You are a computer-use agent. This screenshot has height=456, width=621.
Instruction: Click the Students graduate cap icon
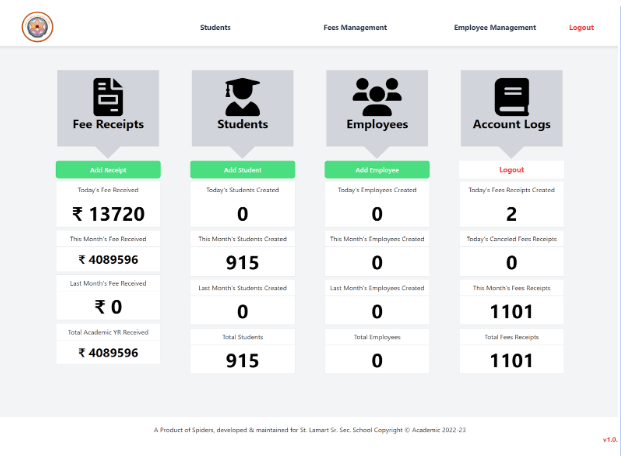coord(242,97)
